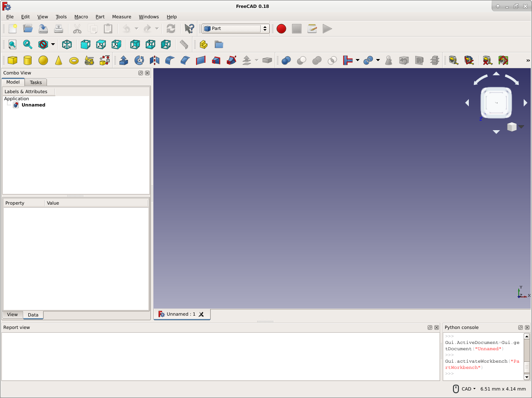Create a Sphere primitive solid

click(43, 60)
